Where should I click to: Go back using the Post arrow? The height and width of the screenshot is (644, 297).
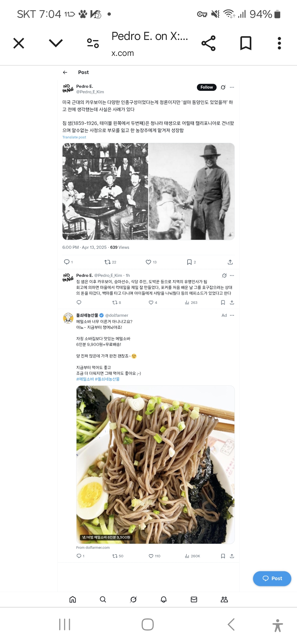(x=65, y=72)
